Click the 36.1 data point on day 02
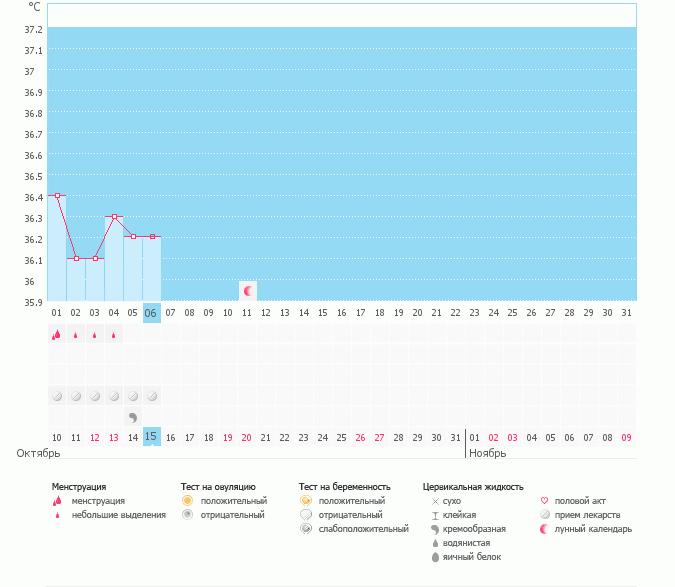Screen dimensions: 675x587 pyautogui.click(x=76, y=259)
